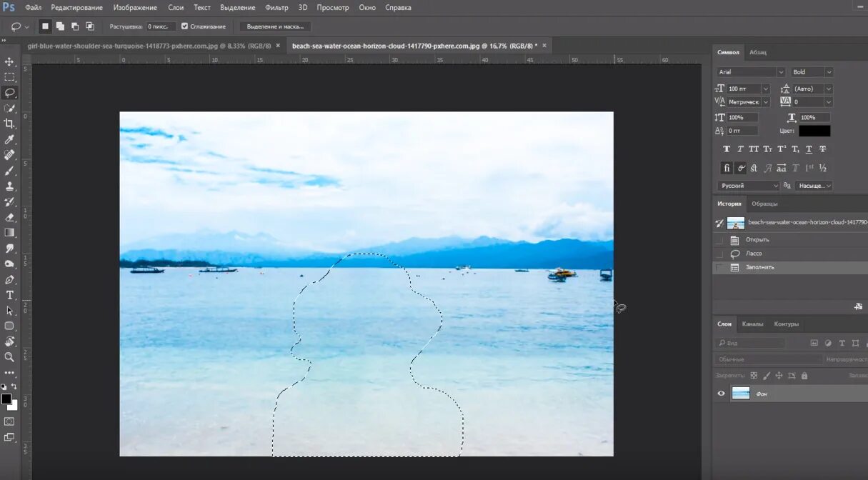
Task: Lock transparent pixels in Layers panel
Action: click(x=754, y=376)
